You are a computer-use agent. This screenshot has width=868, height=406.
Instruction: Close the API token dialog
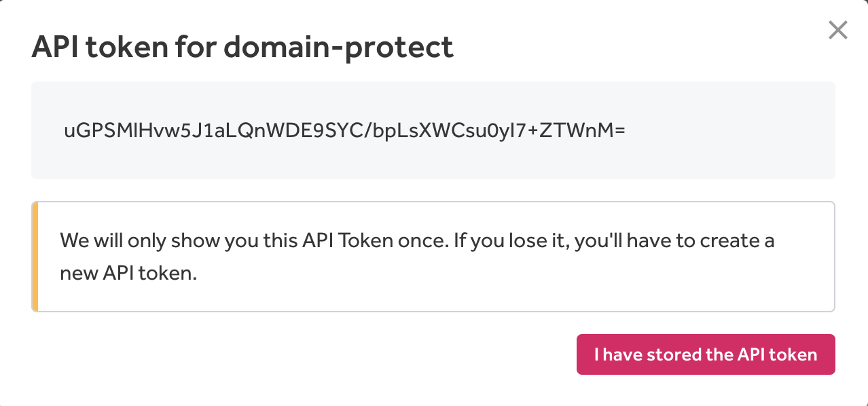coord(838,31)
